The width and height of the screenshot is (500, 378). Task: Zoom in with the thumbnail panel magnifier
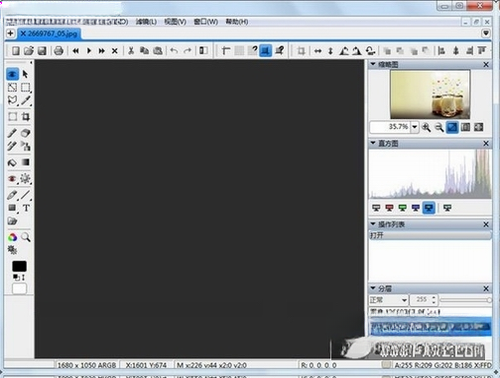426,127
